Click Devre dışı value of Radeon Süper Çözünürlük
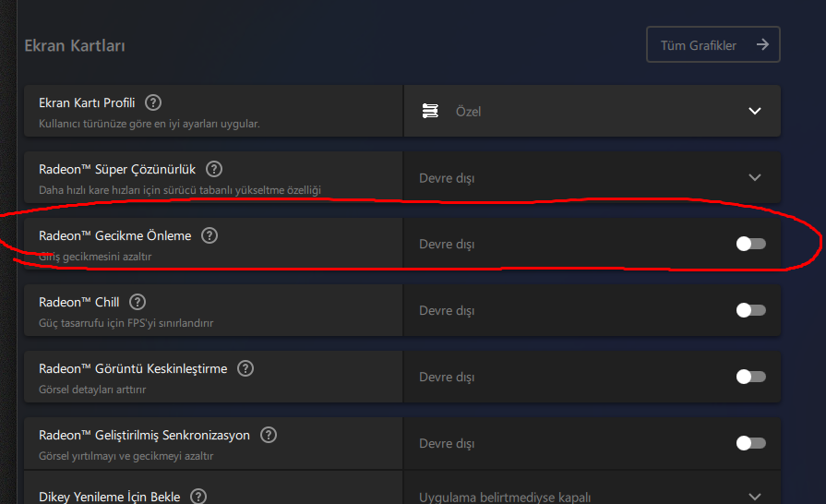826x504 pixels. point(447,178)
